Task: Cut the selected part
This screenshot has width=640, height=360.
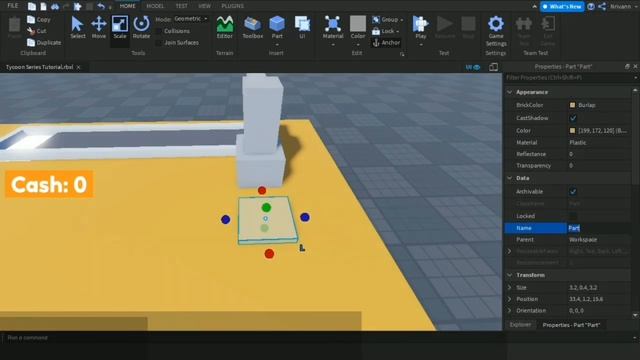Action: [37, 31]
